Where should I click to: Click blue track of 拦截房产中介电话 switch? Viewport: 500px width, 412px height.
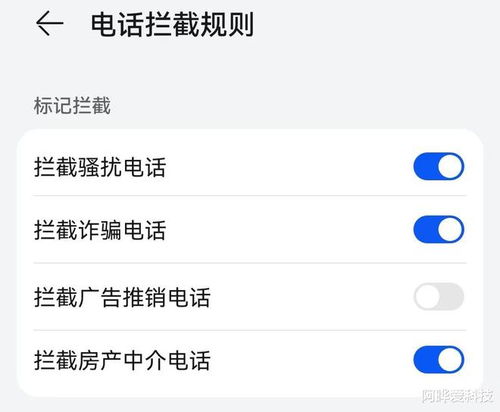click(x=425, y=360)
